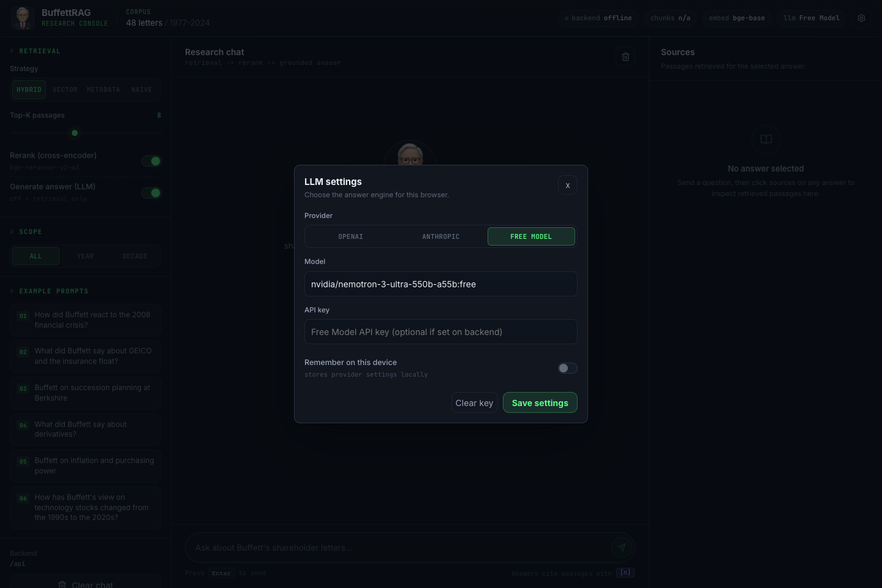Pick the inflation and purchasing power prompt
Screen dimensions: 882x588
85,466
